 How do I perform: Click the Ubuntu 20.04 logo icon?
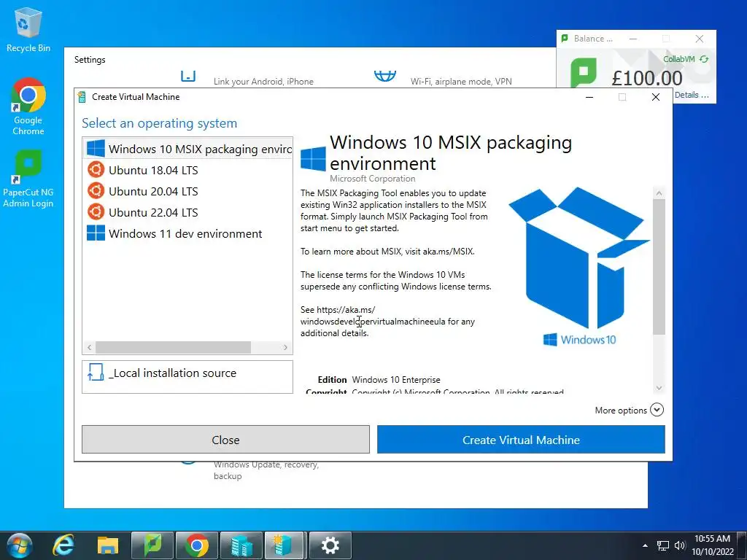point(96,191)
